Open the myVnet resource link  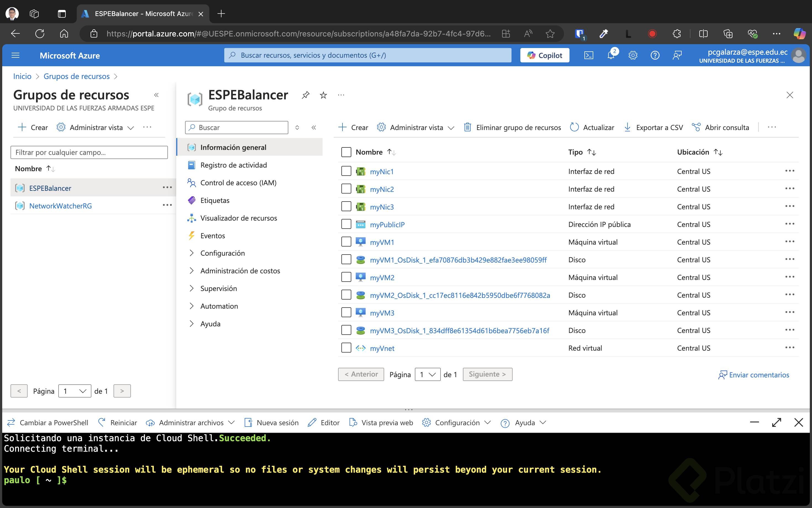coord(382,348)
